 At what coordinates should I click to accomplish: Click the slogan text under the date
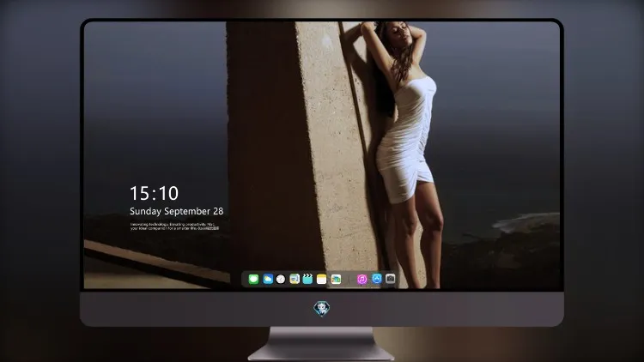click(x=174, y=226)
